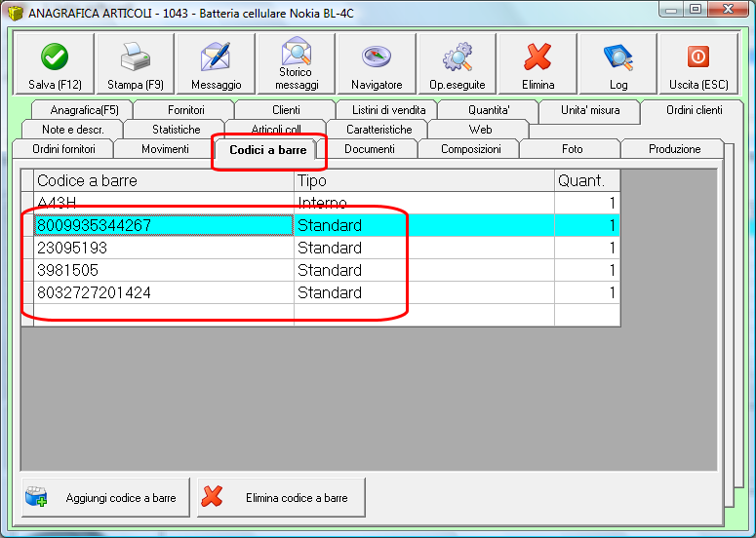The height and width of the screenshot is (538, 756).
Task: Select the Unita' misura tab
Action: pyautogui.click(x=590, y=110)
